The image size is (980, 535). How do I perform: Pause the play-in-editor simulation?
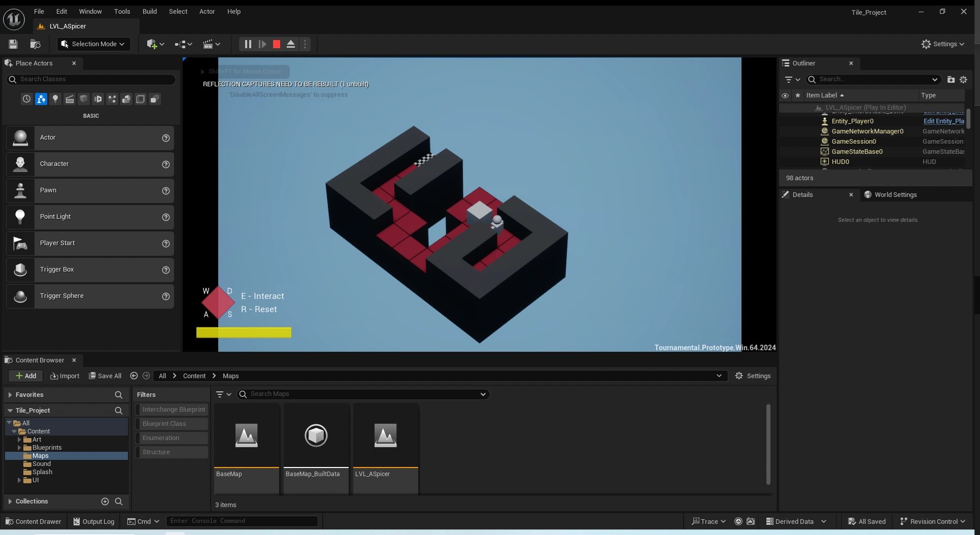point(248,44)
